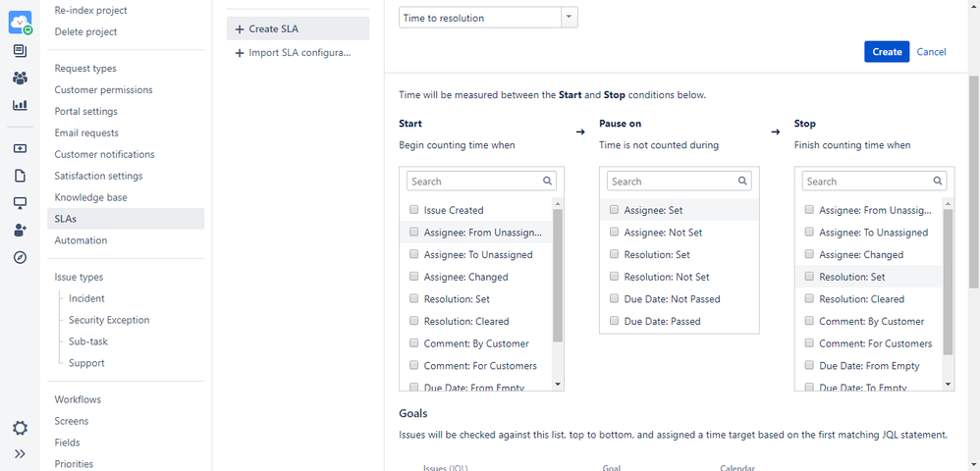The image size is (980, 471).
Task: Tick Resolution: Set in Stop list
Action: (809, 277)
